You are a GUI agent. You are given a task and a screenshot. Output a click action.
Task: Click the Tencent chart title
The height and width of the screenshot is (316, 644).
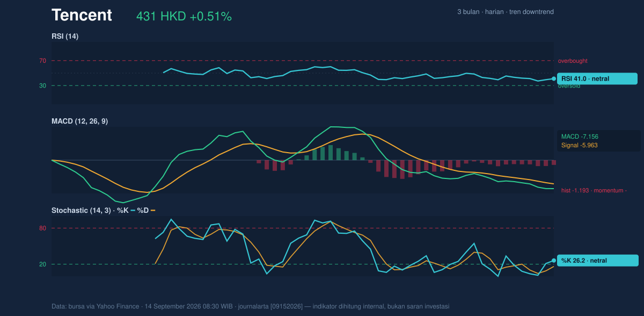[82, 15]
